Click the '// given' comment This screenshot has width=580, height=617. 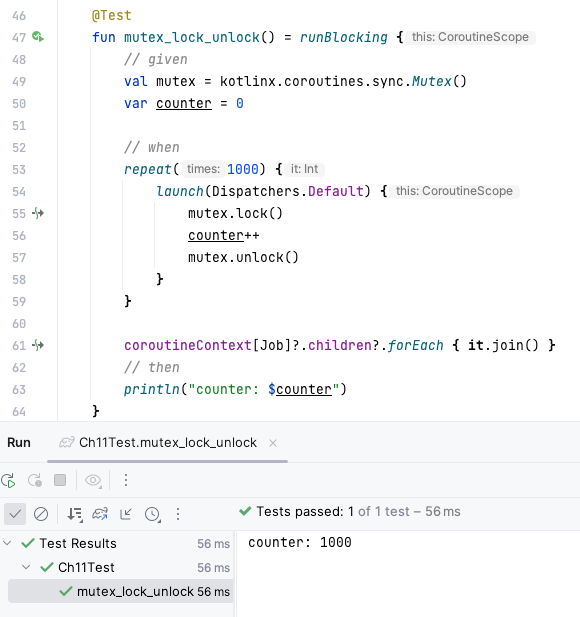(x=156, y=59)
